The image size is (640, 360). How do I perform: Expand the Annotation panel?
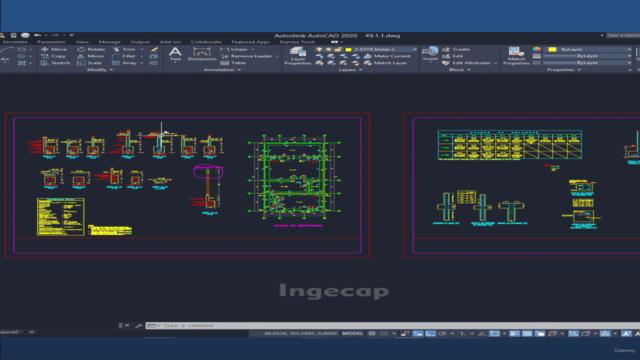(x=222, y=70)
